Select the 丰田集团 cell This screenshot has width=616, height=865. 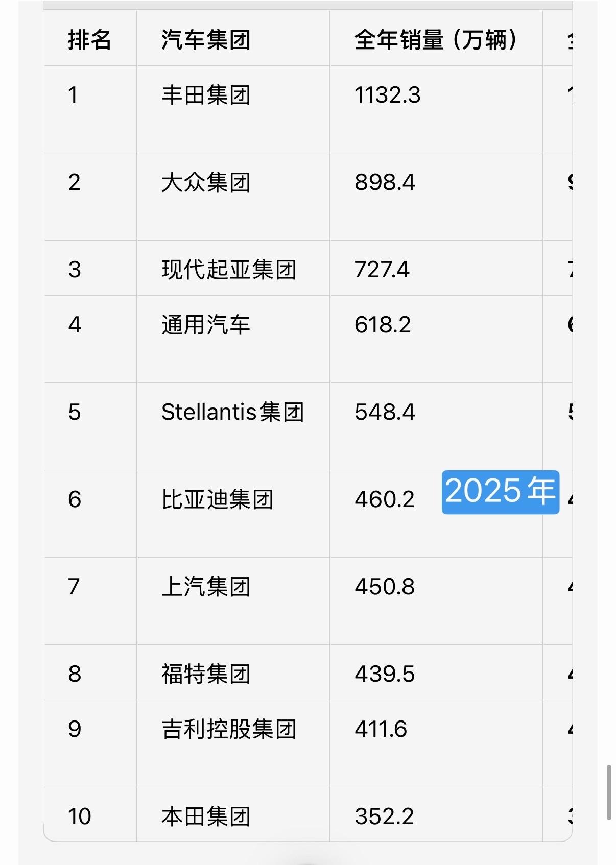click(233, 109)
